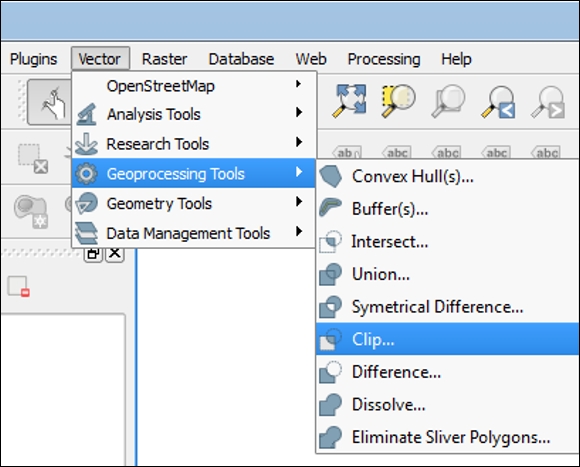Click the Zoom Last icon
The height and width of the screenshot is (467, 580).
[498, 101]
